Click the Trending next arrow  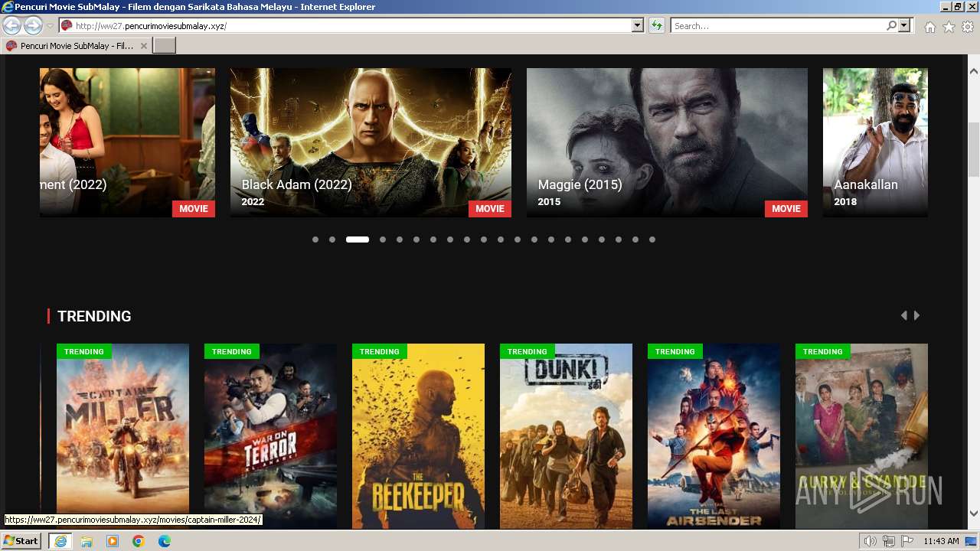916,315
